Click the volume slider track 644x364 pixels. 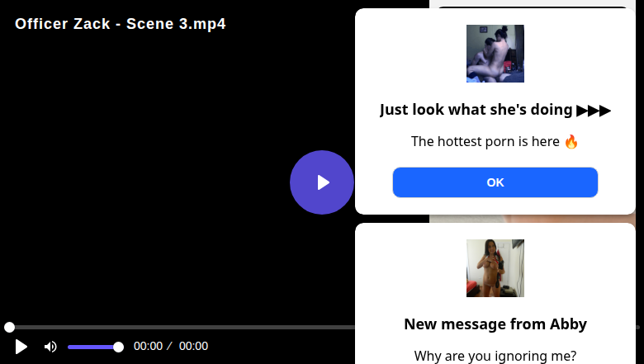point(91,347)
